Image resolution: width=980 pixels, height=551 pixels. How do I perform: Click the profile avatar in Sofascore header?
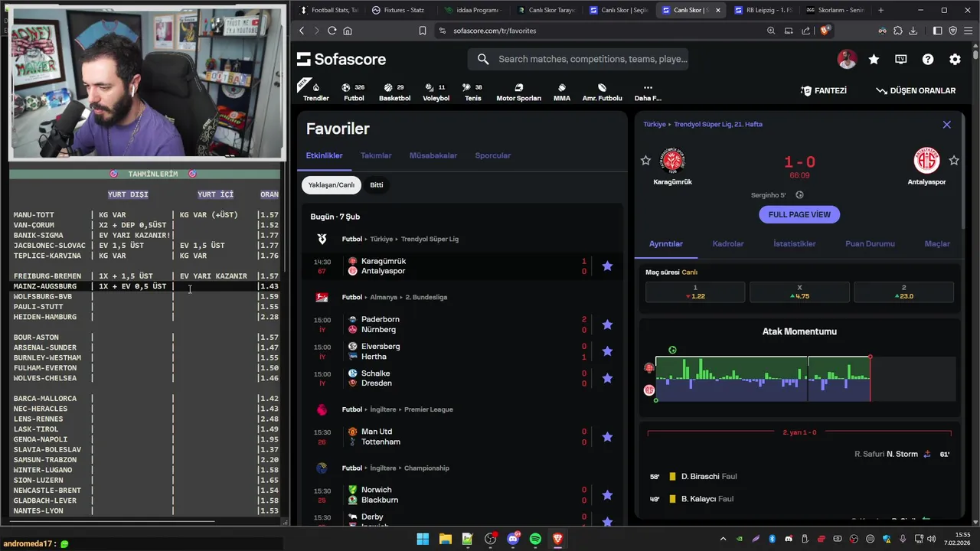click(847, 59)
